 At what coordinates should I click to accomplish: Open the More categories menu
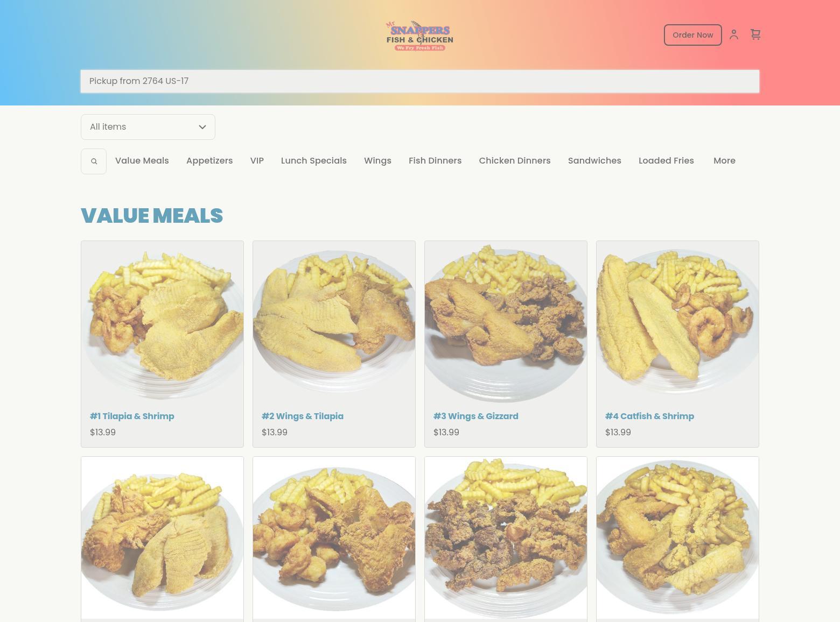(724, 161)
